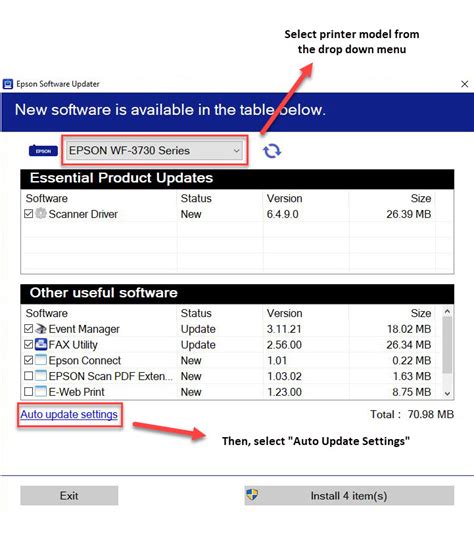Click the software list scroll up arrow
The image size is (474, 552).
[447, 312]
